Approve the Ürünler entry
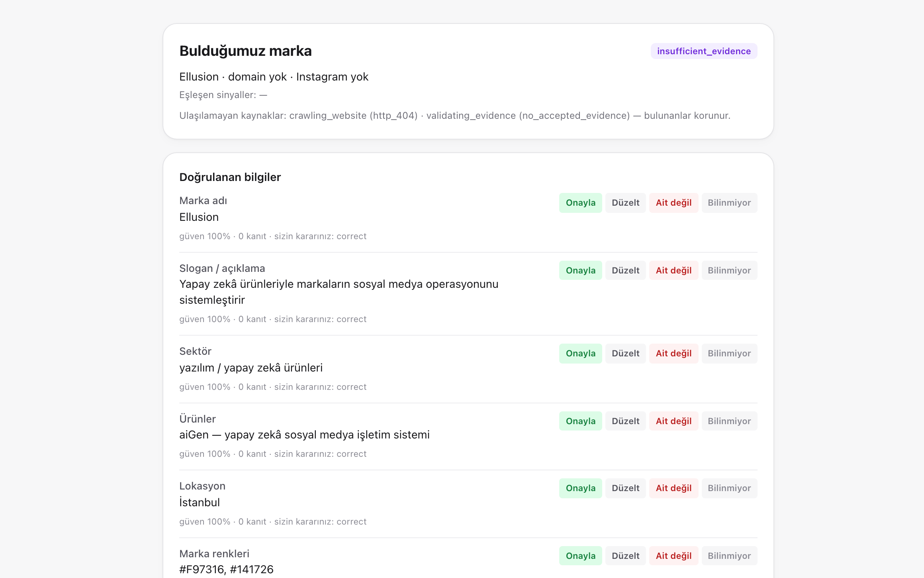924x578 pixels. coord(580,421)
